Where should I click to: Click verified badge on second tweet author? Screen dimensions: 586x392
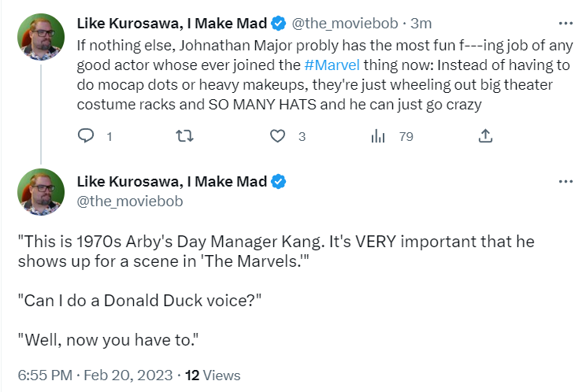[278, 182]
